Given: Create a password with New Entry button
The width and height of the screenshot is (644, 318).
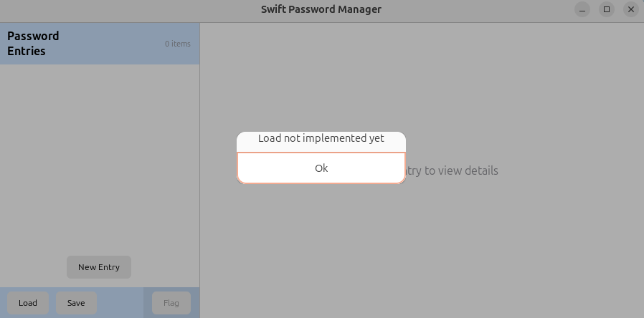Looking at the screenshot, I should point(99,267).
